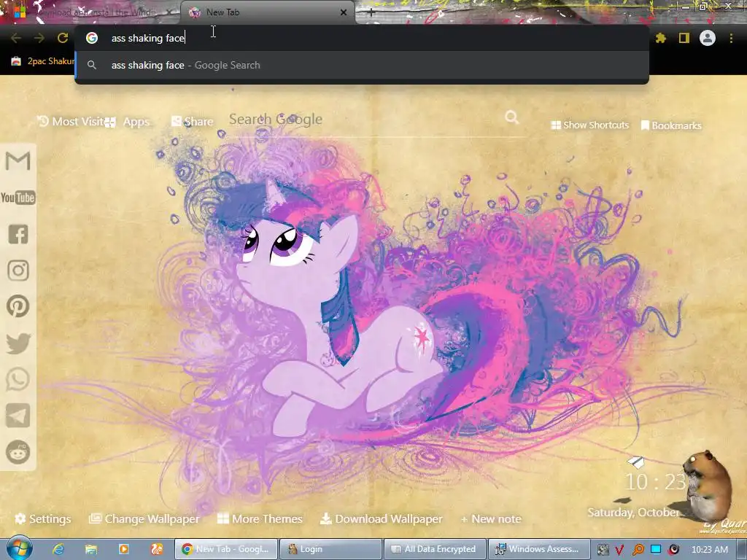Image resolution: width=747 pixels, height=560 pixels.
Task: Toggle the browser side panel icon
Action: (x=684, y=38)
